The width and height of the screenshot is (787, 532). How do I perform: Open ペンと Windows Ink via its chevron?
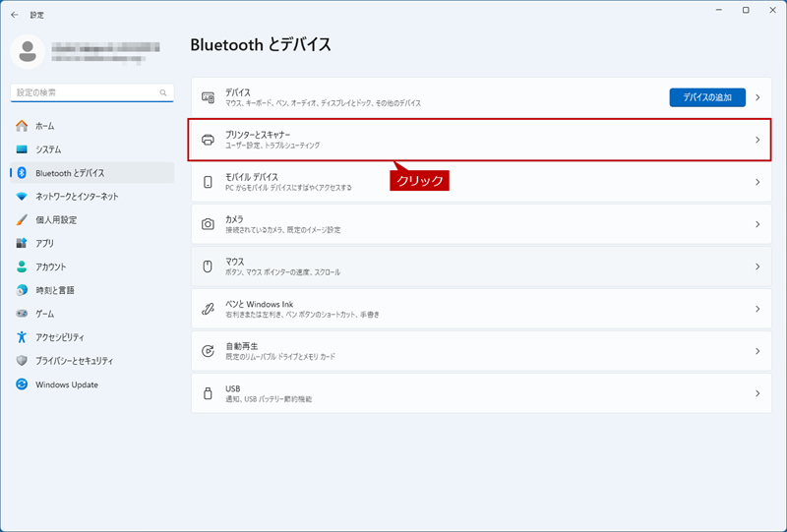point(757,309)
